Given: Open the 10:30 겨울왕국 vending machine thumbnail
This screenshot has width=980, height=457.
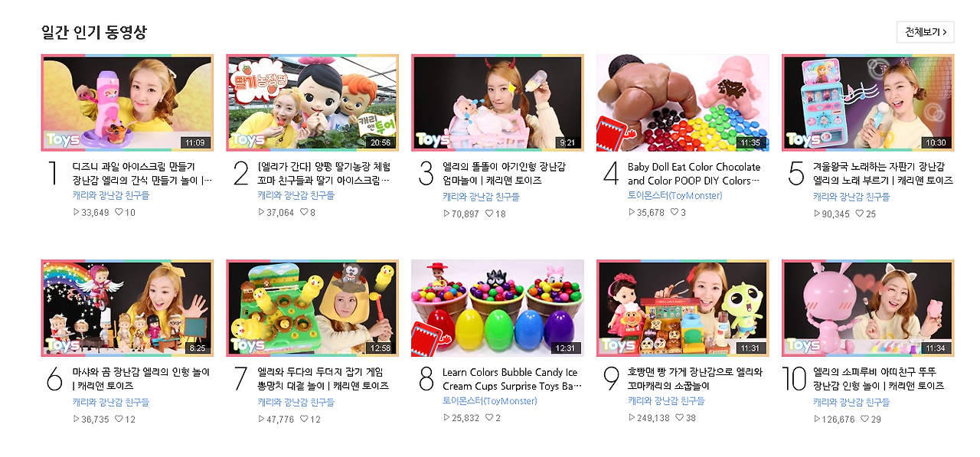Looking at the screenshot, I should 868,103.
